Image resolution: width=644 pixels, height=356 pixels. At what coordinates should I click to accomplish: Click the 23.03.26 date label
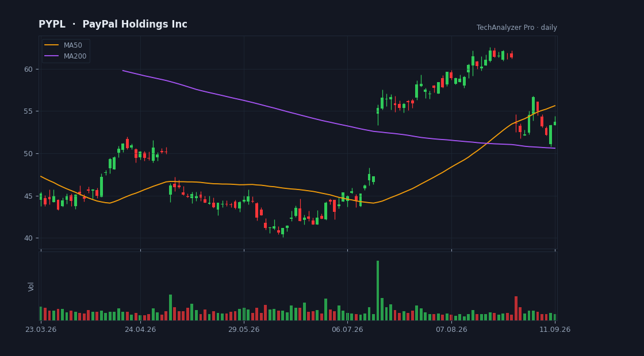[41, 330]
